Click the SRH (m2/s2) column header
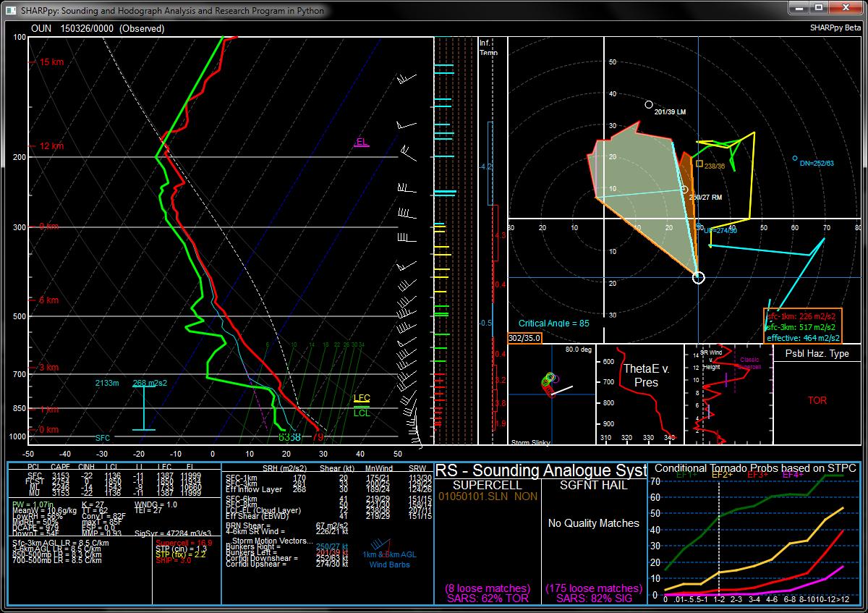This screenshot has width=868, height=613. pos(284,468)
